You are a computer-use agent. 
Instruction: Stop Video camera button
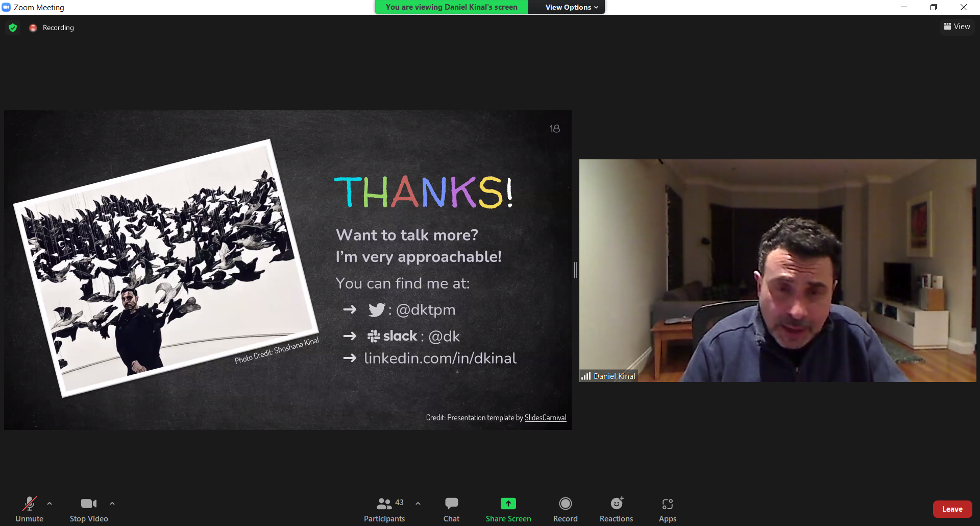(x=89, y=509)
